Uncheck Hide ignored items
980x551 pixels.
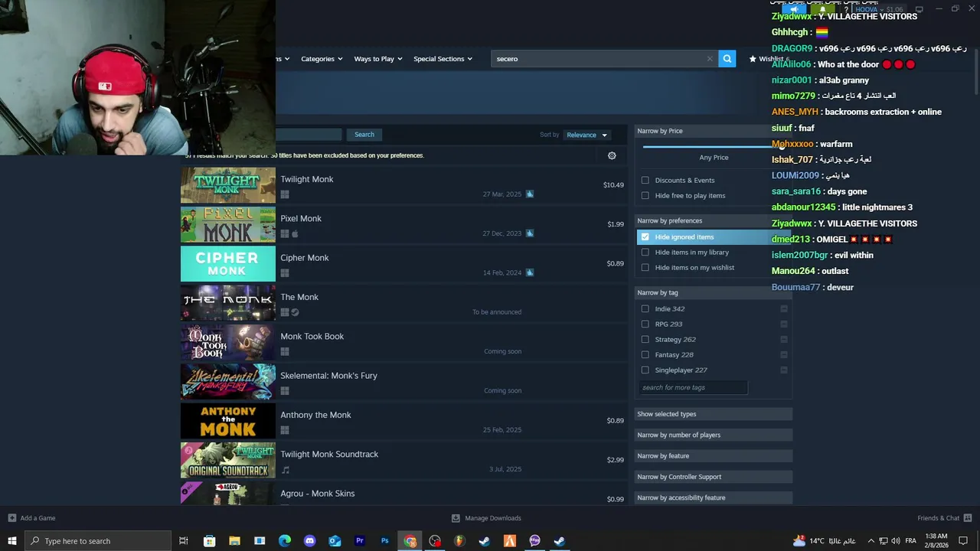(x=645, y=237)
